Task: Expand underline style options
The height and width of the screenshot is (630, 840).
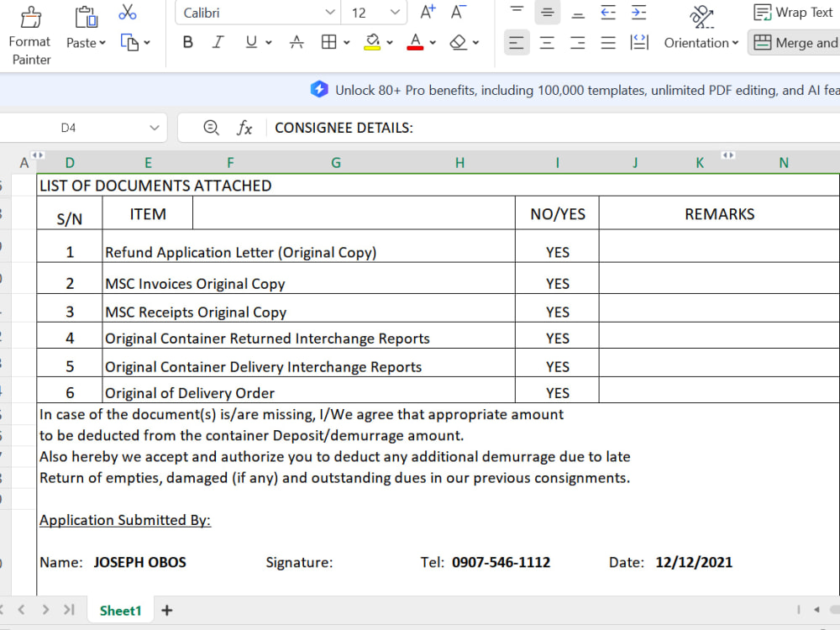Action: tap(269, 42)
